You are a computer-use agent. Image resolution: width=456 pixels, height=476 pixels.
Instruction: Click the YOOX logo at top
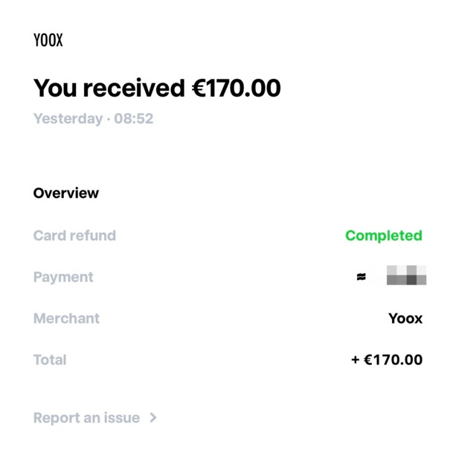coord(48,40)
